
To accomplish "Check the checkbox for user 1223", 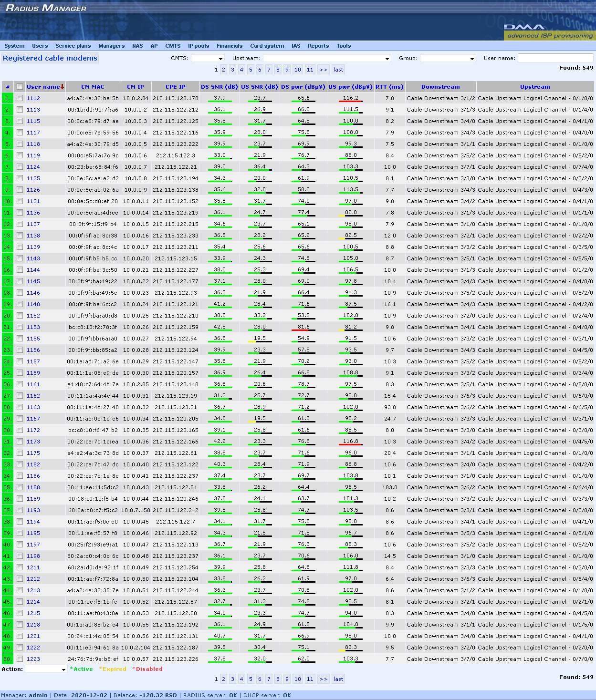I will 20,659.
